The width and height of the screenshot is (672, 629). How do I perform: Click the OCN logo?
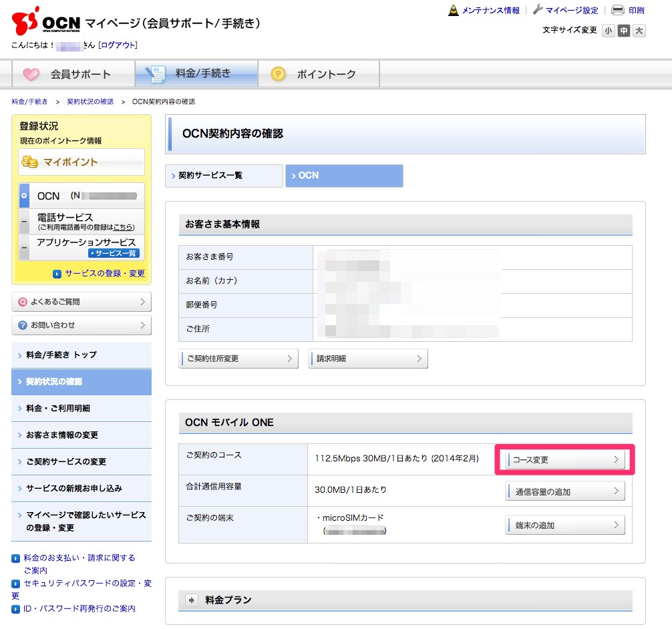[x=46, y=21]
